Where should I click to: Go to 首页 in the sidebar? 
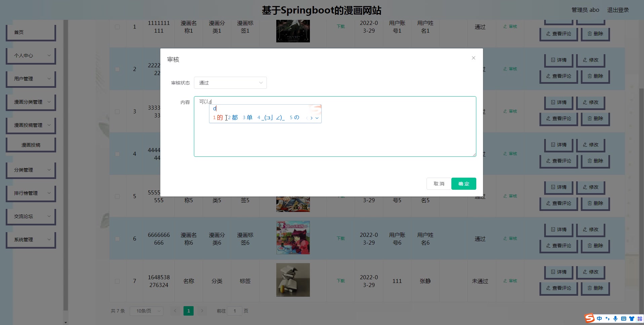(x=31, y=32)
